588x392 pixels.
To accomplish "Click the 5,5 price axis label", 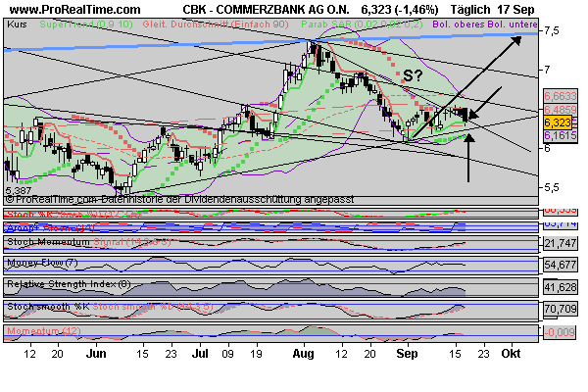I will [551, 187].
